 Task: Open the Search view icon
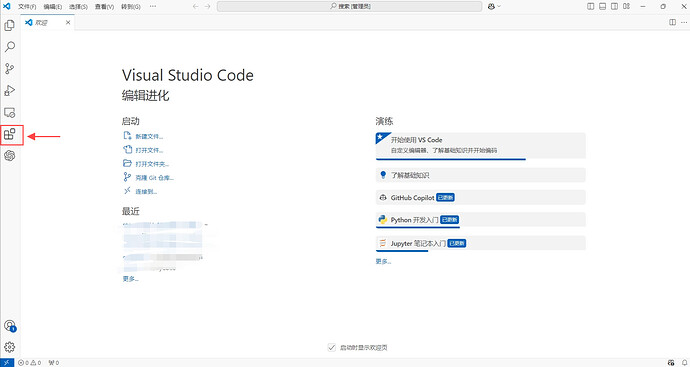tap(10, 47)
